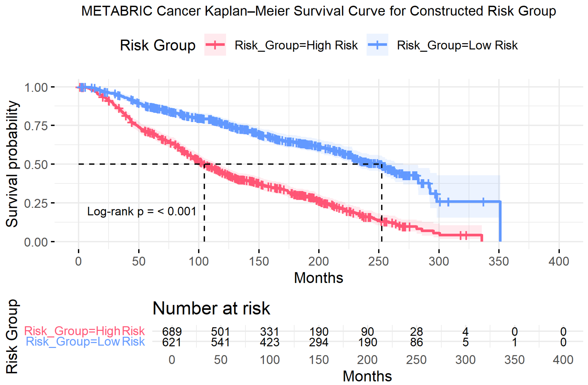Click the Survival probability axis title
The width and height of the screenshot is (588, 385).
point(12,164)
